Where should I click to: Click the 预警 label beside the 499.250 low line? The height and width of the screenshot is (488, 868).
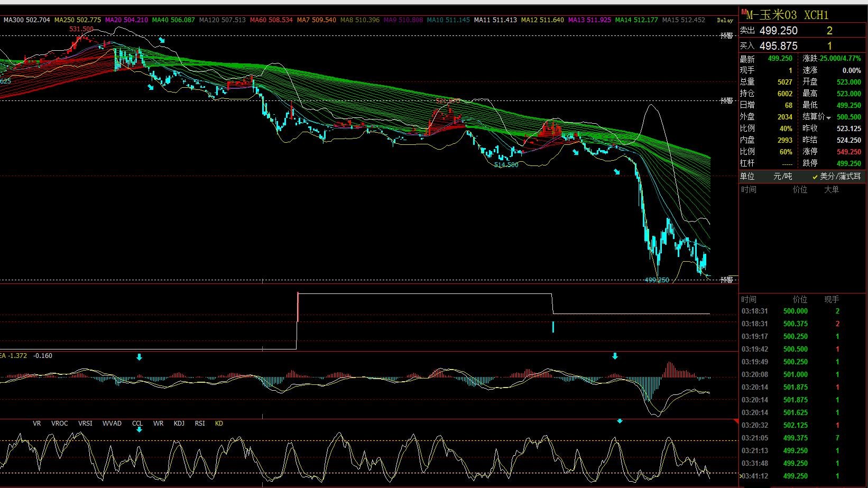[x=727, y=280]
